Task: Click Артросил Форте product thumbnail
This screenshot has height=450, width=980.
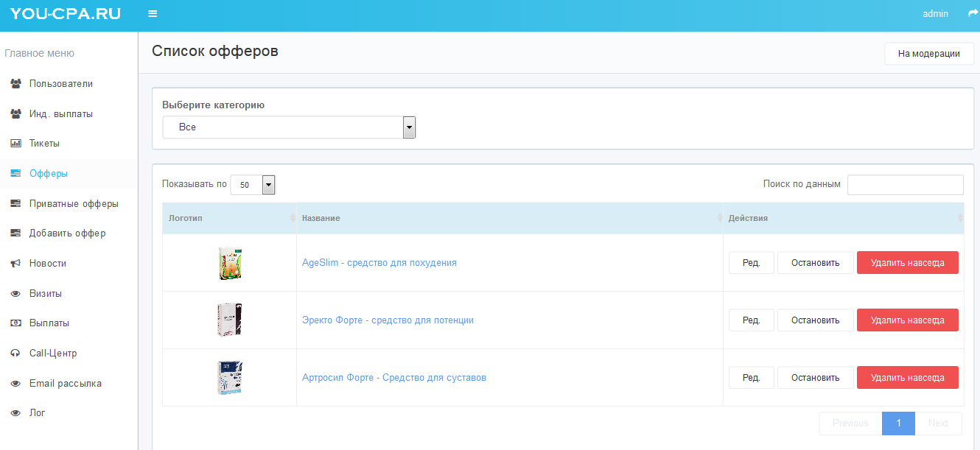Action: (230, 378)
